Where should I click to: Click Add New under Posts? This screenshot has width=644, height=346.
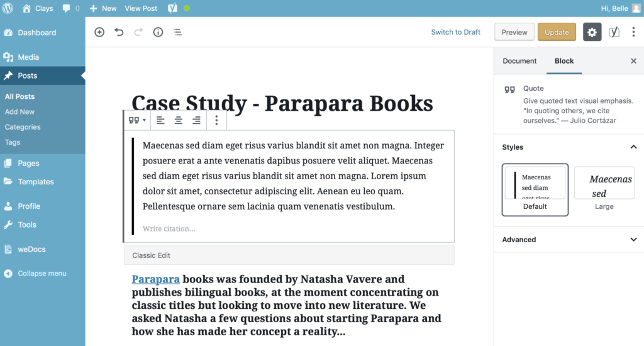19,112
